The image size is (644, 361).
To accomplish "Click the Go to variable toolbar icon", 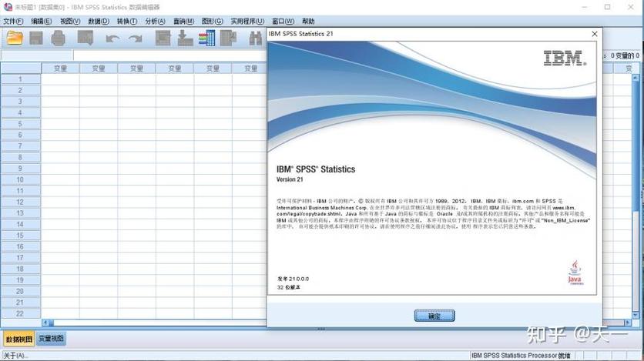I will [x=185, y=38].
